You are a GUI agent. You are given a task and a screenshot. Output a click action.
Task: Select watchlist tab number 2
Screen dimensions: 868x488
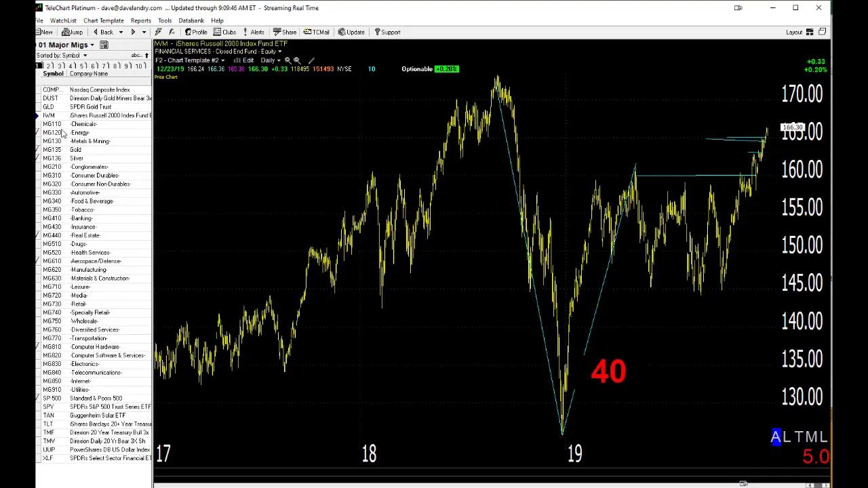[50, 66]
